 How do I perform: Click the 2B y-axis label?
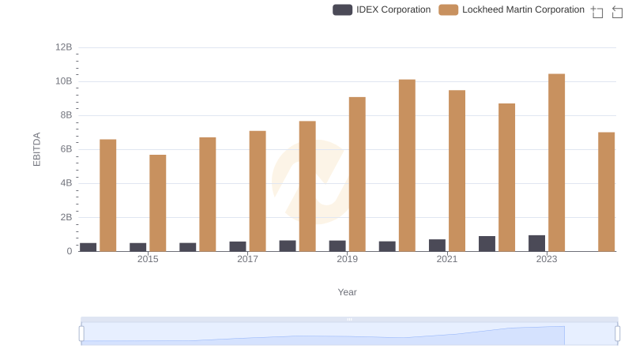click(66, 217)
